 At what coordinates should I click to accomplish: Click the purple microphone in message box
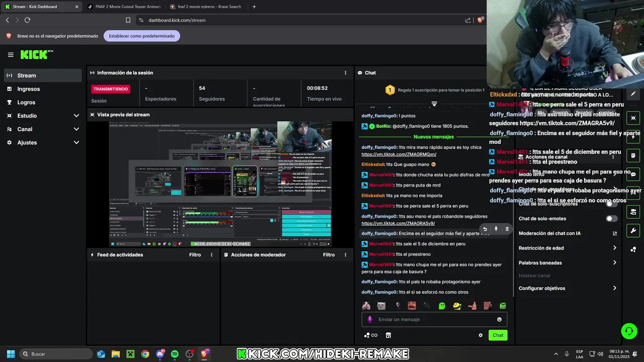point(370,319)
